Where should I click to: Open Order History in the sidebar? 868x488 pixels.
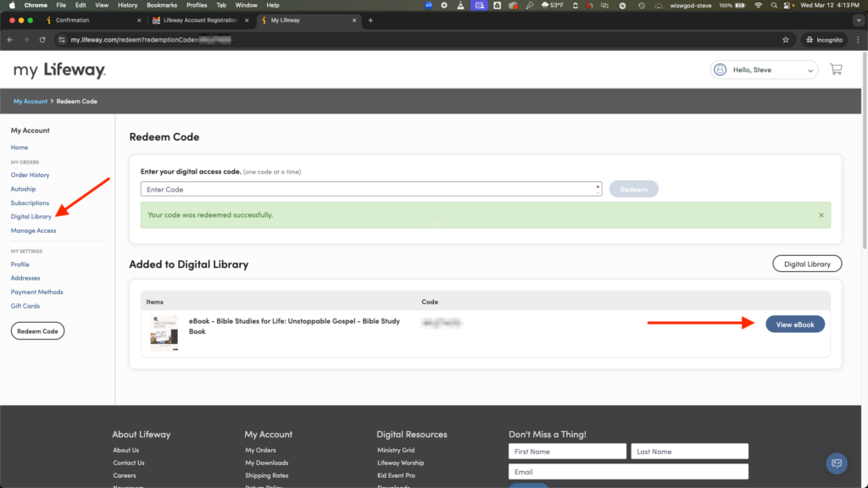(x=30, y=175)
